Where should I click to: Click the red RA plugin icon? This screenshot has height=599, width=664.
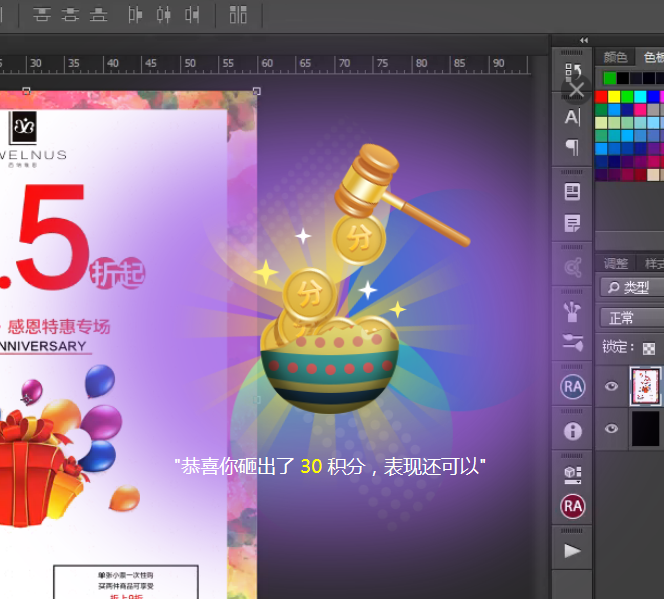(573, 507)
